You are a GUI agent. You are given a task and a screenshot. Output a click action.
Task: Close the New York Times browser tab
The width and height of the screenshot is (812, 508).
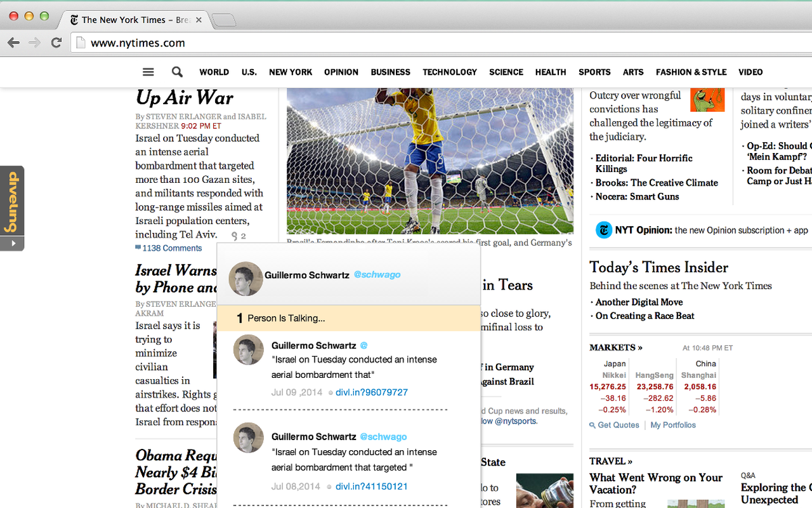pos(199,20)
